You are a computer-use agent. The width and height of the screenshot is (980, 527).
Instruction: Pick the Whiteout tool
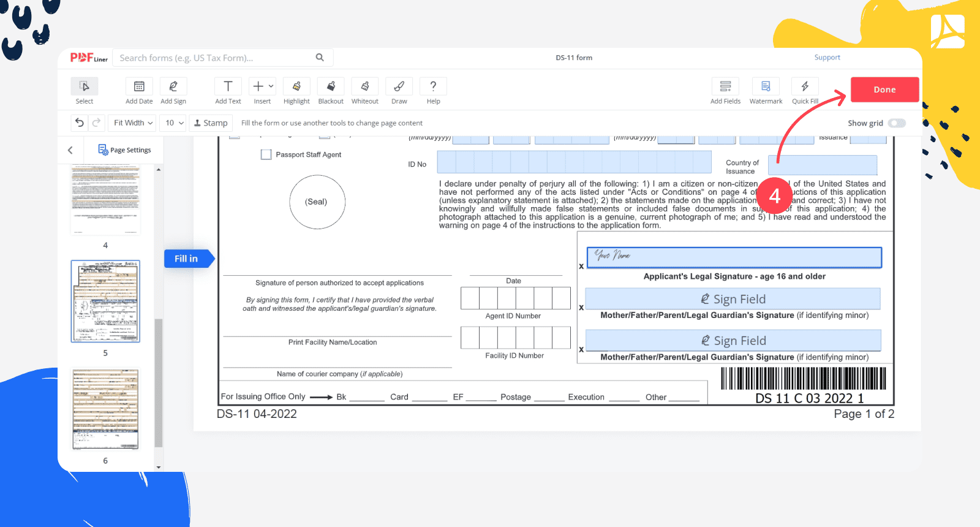click(x=365, y=86)
